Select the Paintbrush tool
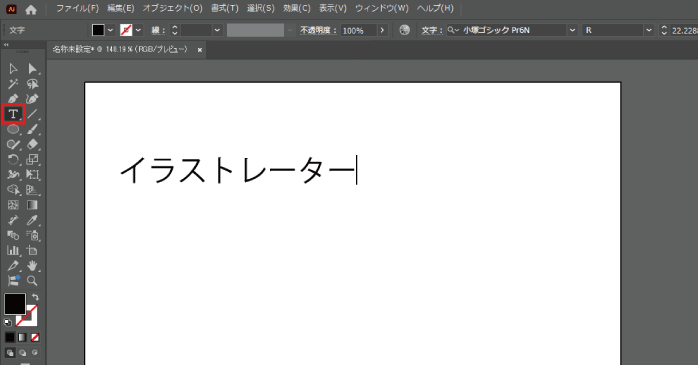698x365 pixels. coord(32,129)
